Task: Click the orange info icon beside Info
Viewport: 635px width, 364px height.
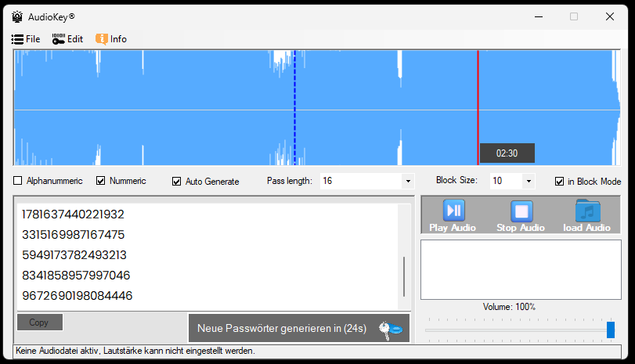Action: click(x=101, y=39)
